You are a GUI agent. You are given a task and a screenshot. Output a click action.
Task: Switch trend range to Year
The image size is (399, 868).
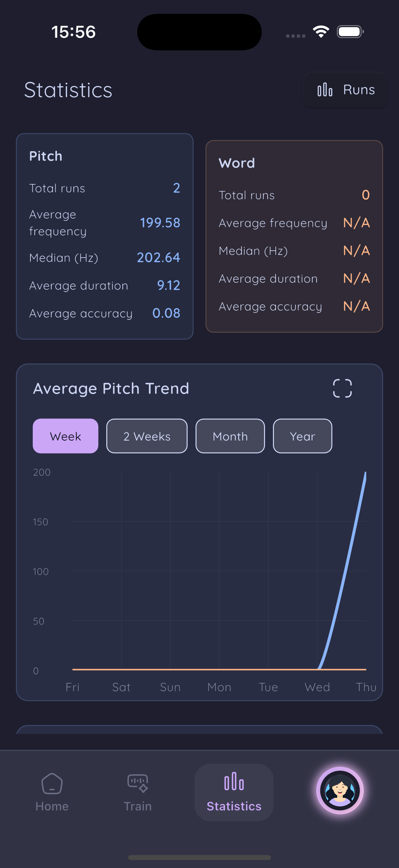click(302, 436)
